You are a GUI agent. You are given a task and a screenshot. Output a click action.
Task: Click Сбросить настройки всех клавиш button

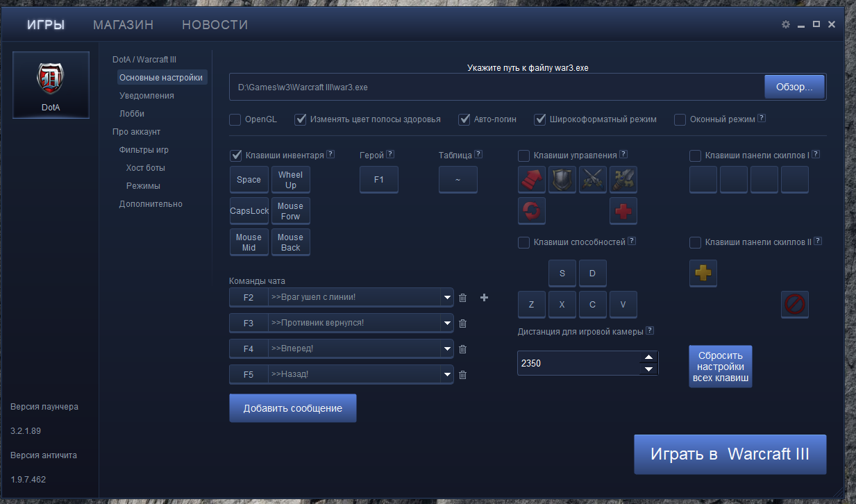pyautogui.click(x=721, y=367)
